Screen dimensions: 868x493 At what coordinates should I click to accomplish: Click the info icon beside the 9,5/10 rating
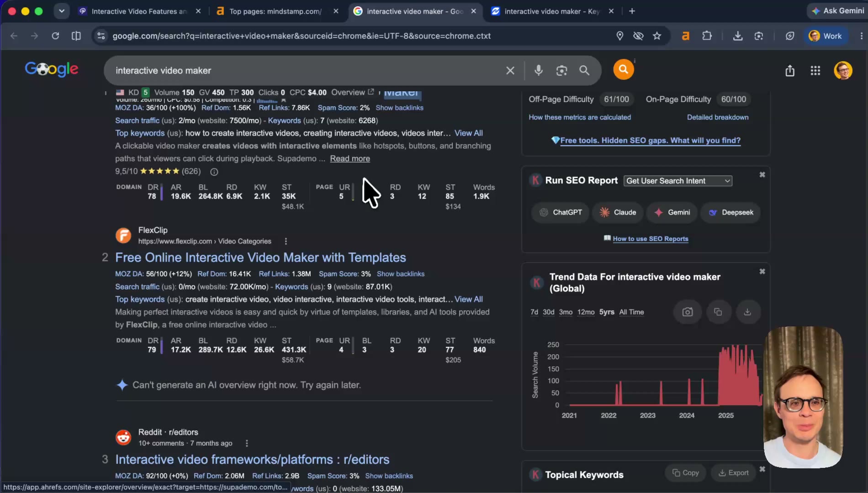[x=214, y=172]
